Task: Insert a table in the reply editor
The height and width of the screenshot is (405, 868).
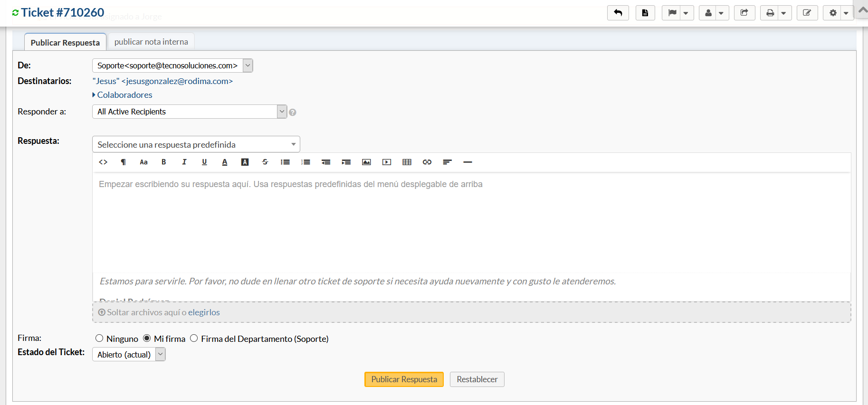Action: pyautogui.click(x=407, y=162)
